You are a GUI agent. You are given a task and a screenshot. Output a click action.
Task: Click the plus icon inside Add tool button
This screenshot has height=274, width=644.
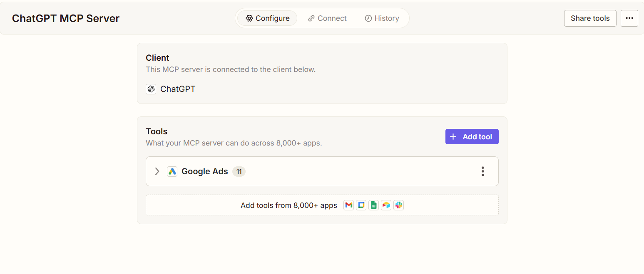click(x=453, y=136)
